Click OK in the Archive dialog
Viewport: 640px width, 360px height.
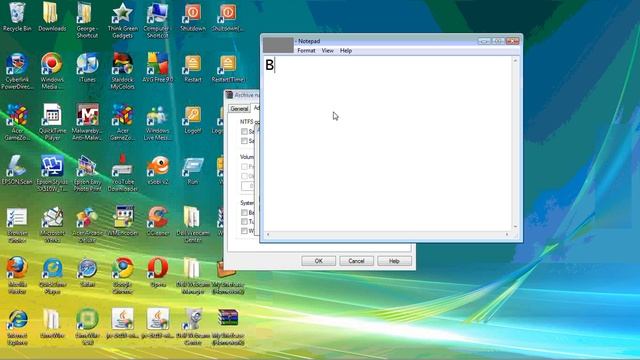click(x=318, y=261)
